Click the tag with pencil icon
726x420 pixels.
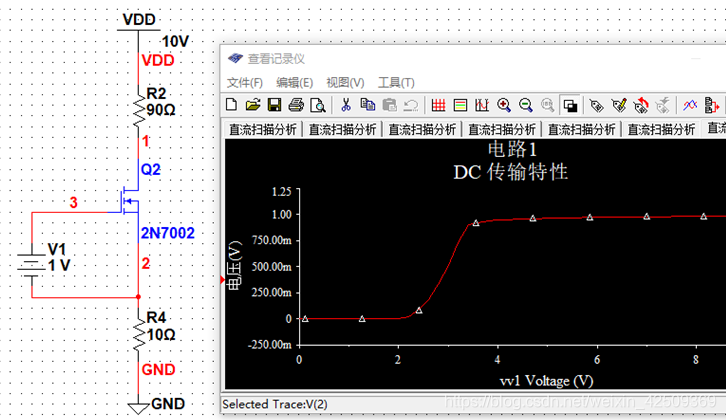(619, 106)
